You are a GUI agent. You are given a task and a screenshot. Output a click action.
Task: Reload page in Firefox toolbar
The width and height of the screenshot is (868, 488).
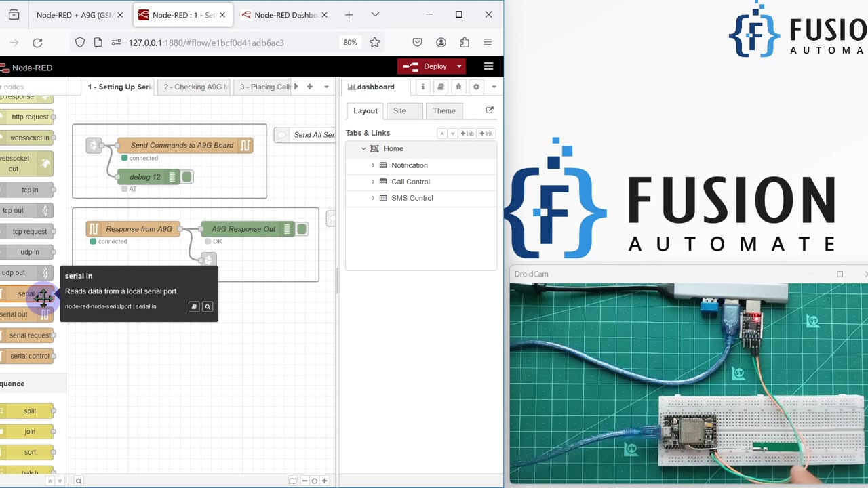click(x=37, y=42)
